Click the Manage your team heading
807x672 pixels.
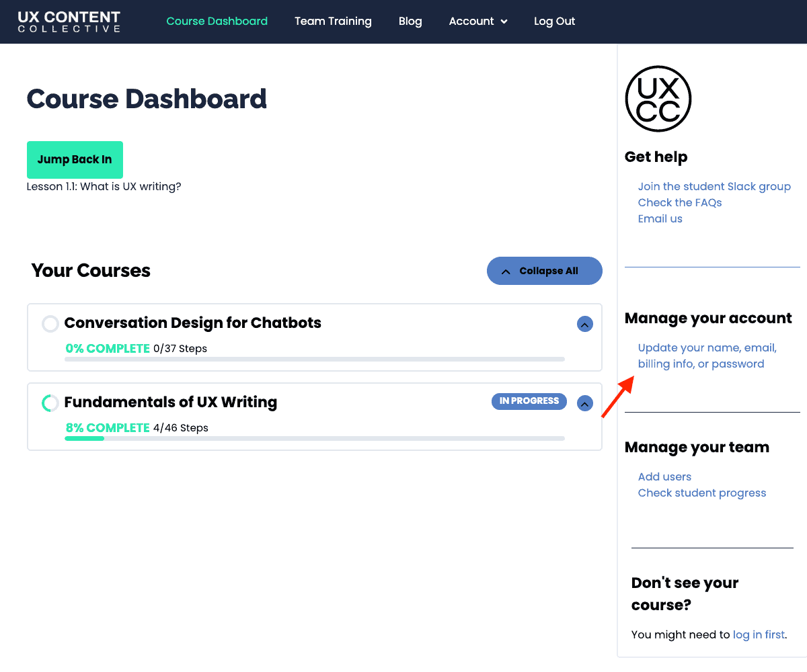(697, 448)
